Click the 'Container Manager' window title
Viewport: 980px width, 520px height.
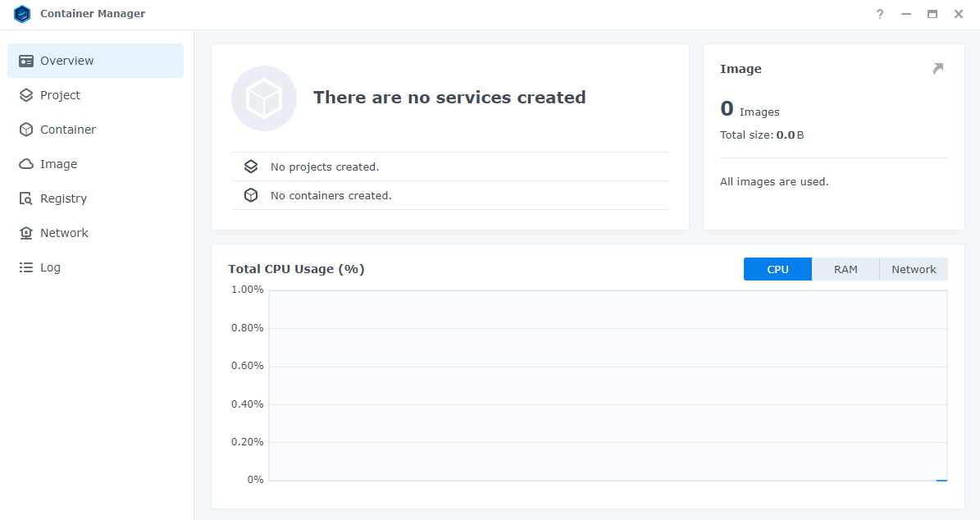pos(93,14)
